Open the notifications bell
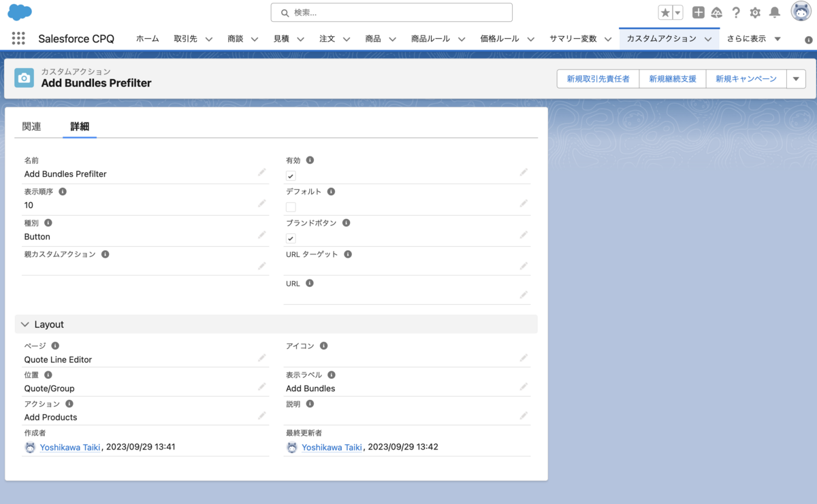This screenshot has height=504, width=817. (x=774, y=12)
